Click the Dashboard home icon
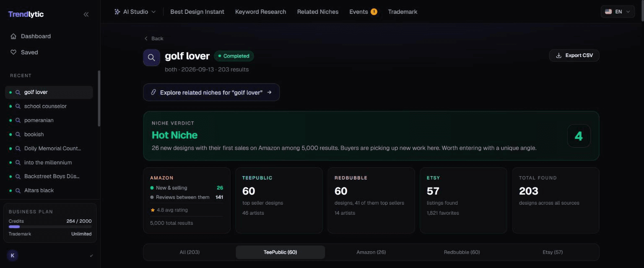 [13, 36]
